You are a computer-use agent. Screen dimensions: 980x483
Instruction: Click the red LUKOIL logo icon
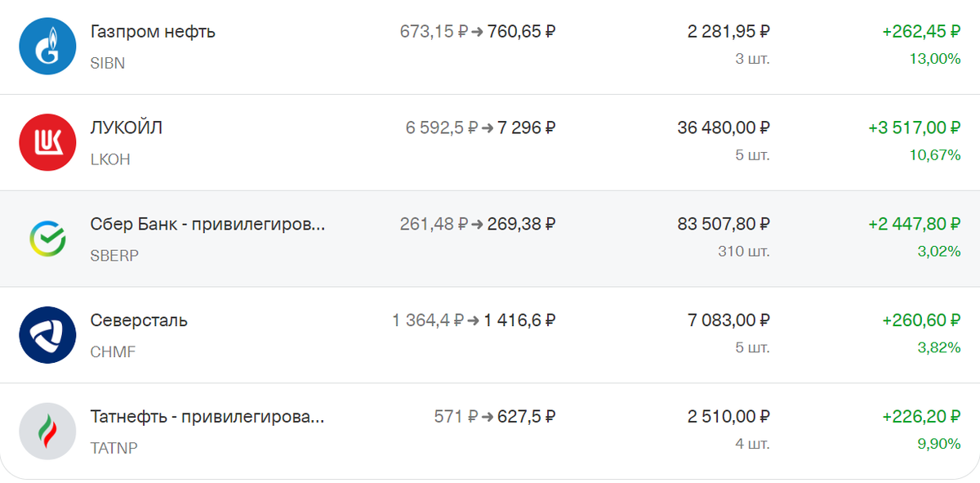coord(47,142)
